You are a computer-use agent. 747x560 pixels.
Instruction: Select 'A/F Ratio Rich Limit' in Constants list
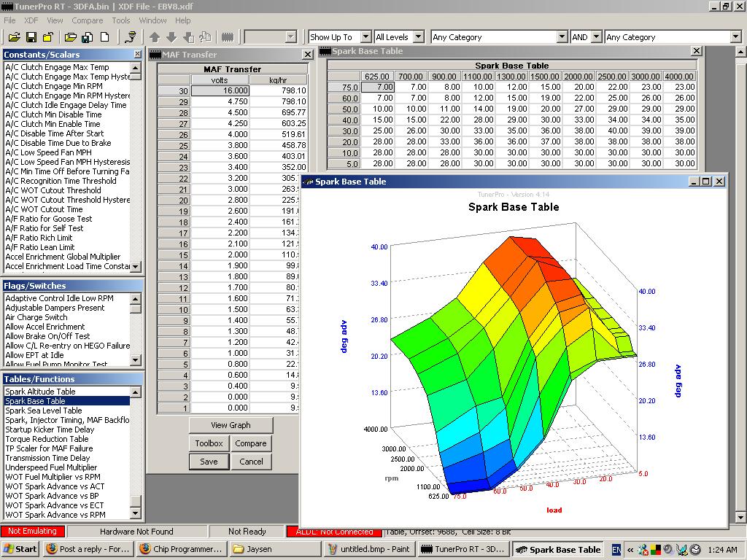tap(39, 238)
